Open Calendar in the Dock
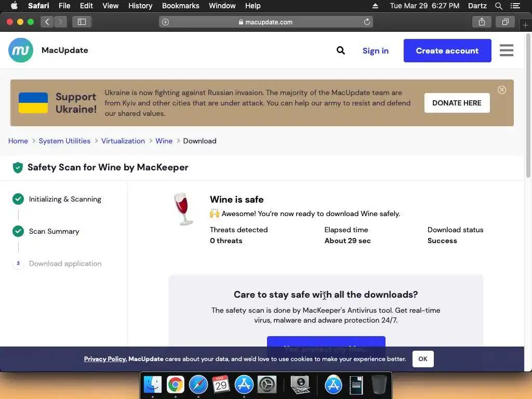The width and height of the screenshot is (532, 399). (221, 385)
